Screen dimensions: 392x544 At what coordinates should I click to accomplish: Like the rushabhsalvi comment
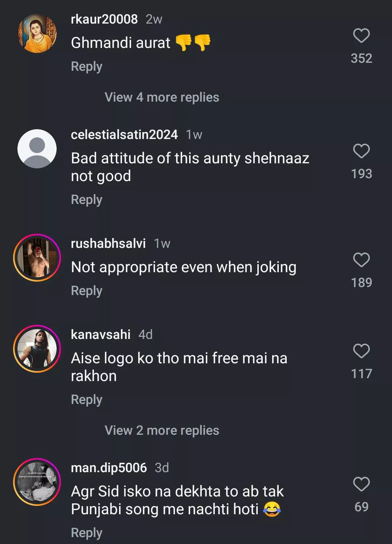(361, 260)
